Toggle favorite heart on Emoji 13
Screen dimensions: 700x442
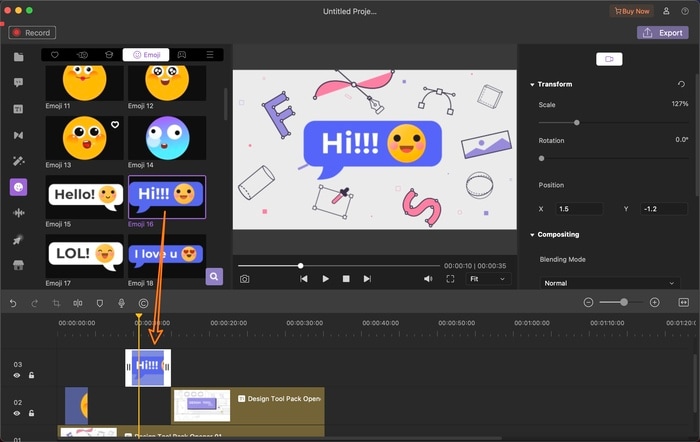(x=115, y=125)
